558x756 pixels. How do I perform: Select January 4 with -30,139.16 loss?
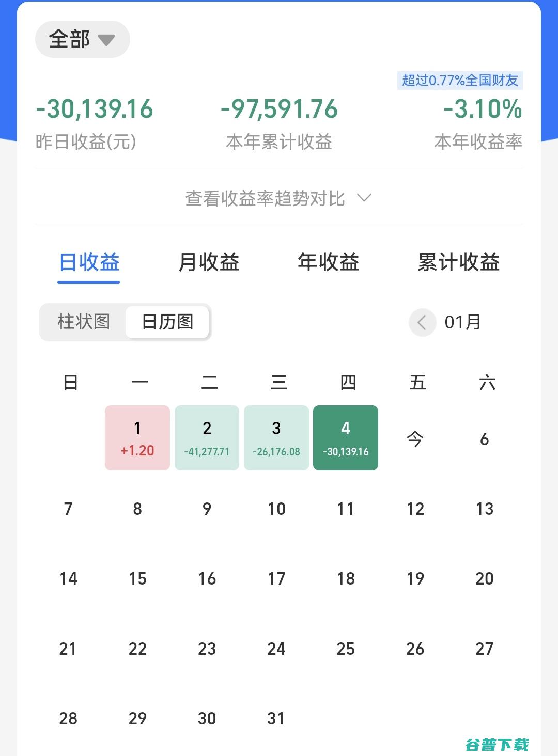(346, 438)
